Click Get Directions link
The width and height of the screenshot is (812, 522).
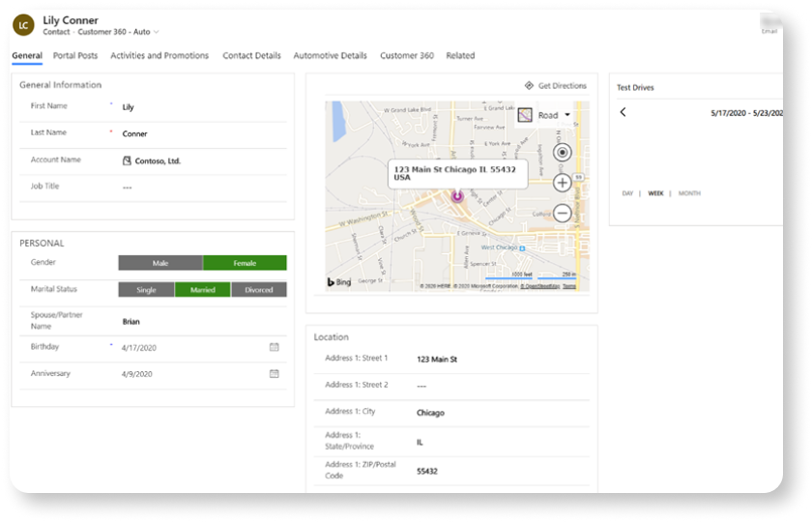click(x=563, y=86)
